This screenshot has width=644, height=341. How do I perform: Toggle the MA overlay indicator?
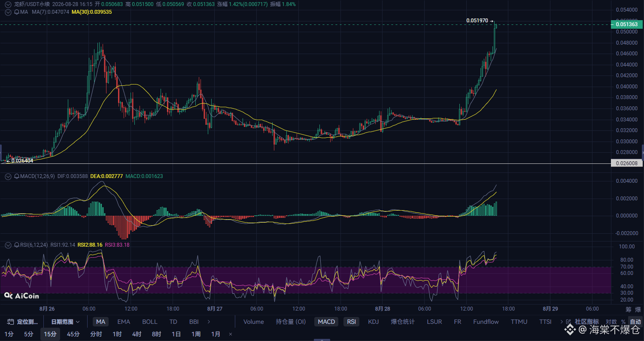pos(100,322)
